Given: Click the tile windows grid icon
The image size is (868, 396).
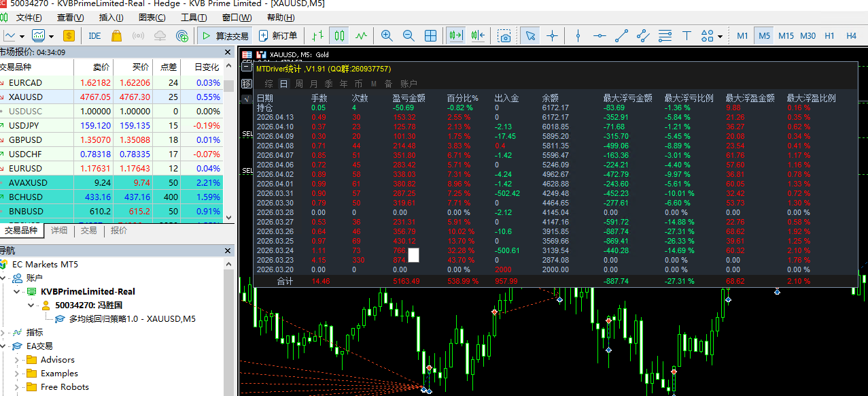Looking at the screenshot, I should pos(430,35).
